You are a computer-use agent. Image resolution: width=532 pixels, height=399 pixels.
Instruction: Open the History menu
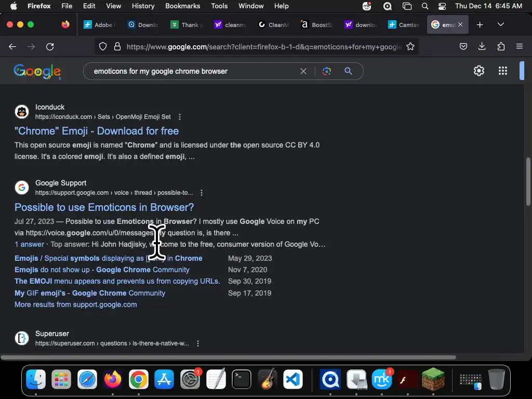[x=143, y=6]
